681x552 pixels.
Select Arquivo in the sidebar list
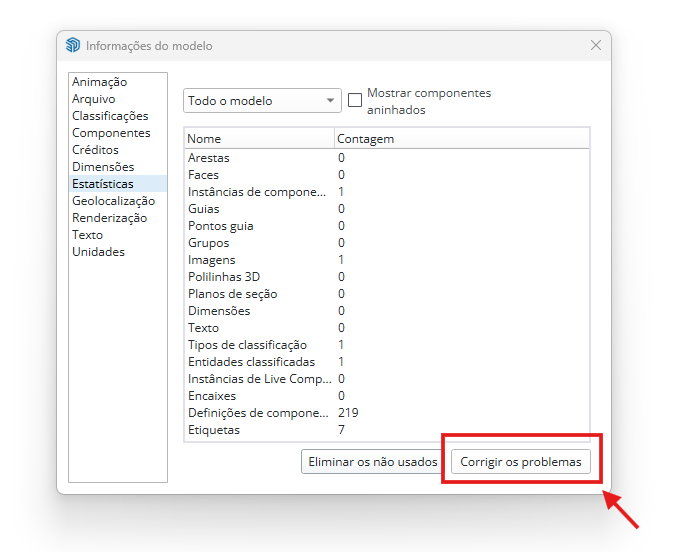(x=93, y=99)
